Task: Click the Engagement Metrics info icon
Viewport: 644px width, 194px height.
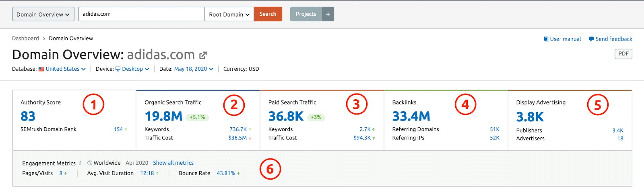Action: 80,163
